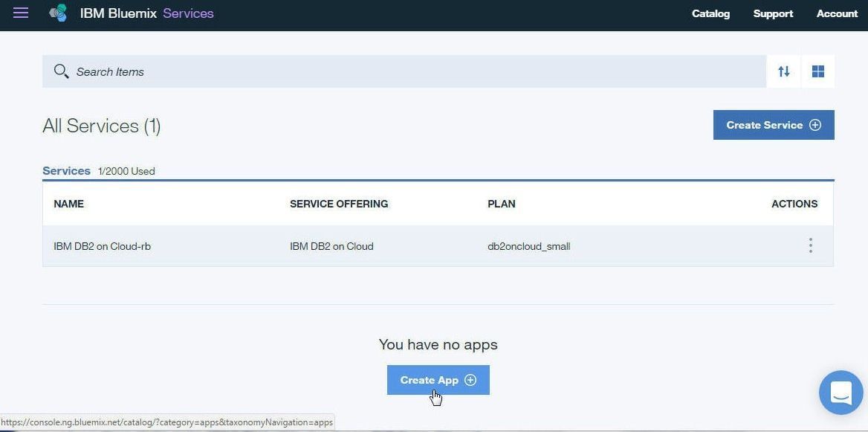The height and width of the screenshot is (432, 868).
Task: Sort items with the up-down arrows icon
Action: click(x=783, y=71)
